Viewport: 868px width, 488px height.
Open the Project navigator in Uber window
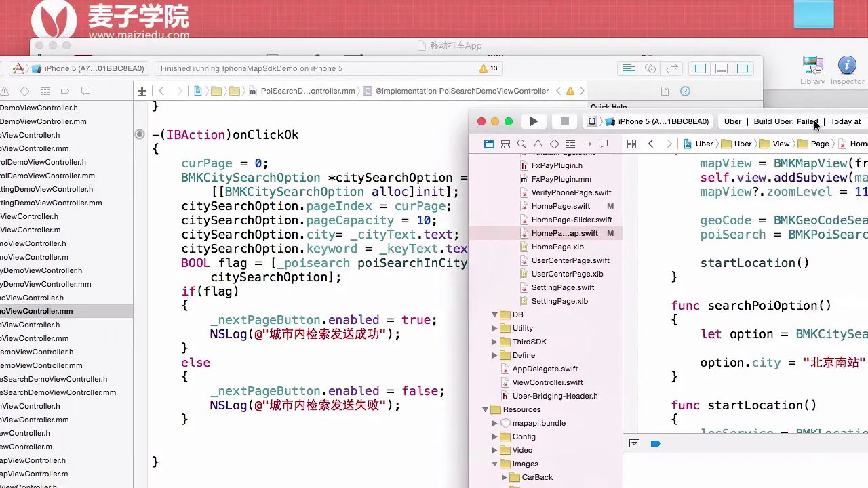tap(489, 144)
